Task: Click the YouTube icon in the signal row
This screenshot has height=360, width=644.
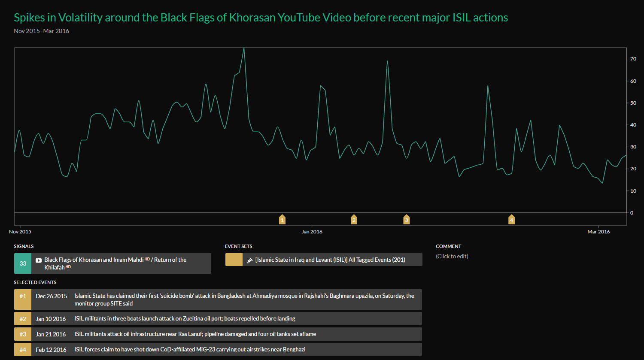Action: tap(39, 260)
